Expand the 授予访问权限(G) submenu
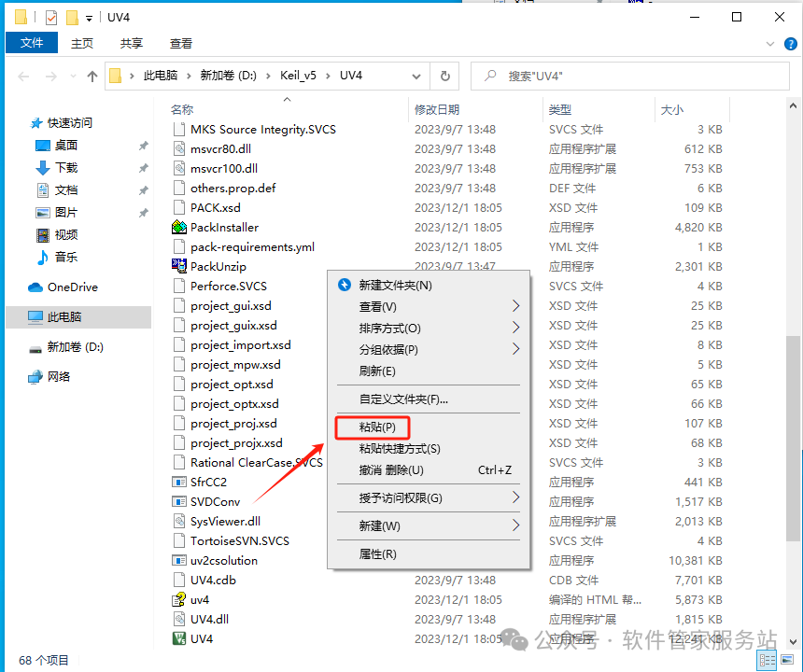803x672 pixels. 515,497
